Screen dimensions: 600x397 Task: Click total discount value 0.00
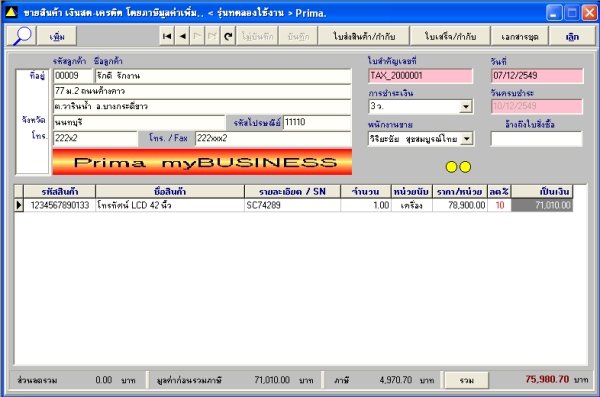tap(104, 380)
